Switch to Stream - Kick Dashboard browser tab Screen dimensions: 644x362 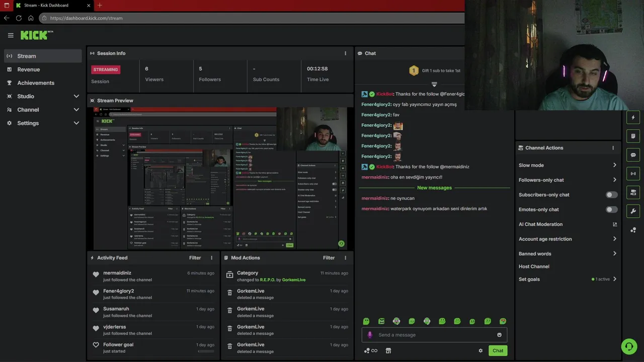coord(53,5)
